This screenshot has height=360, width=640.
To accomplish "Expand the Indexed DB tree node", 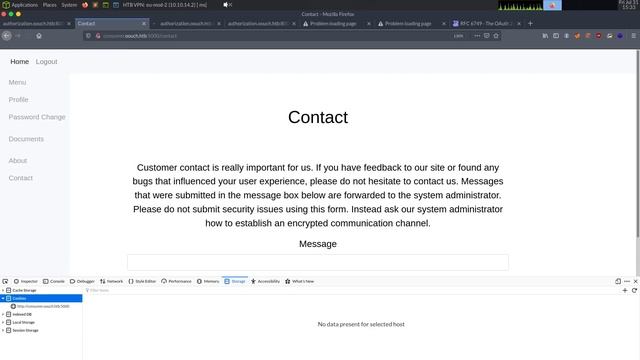I will [3, 314].
